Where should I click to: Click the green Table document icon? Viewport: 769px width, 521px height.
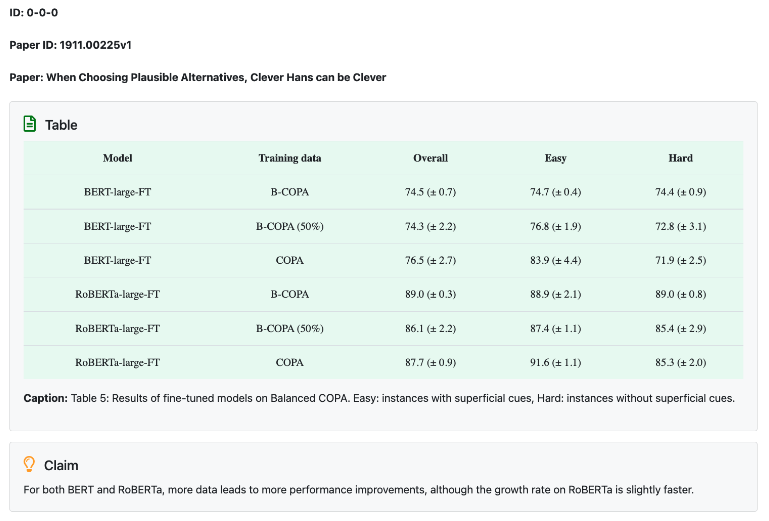point(30,125)
